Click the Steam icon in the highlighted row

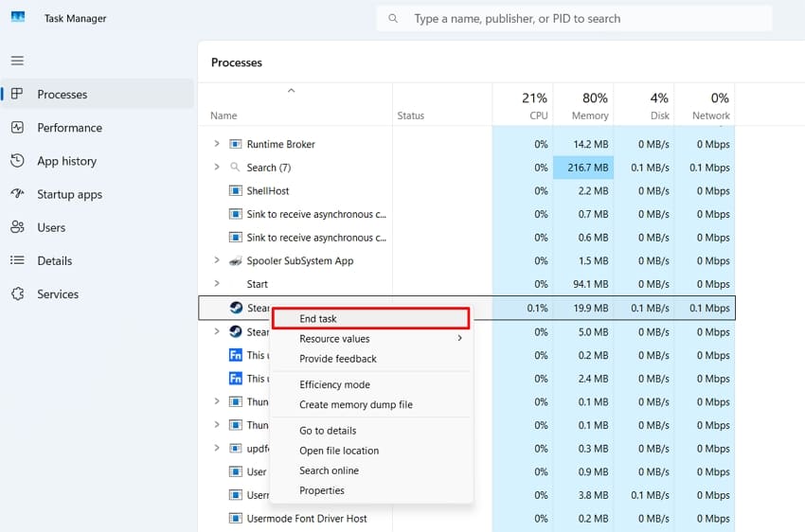point(236,308)
